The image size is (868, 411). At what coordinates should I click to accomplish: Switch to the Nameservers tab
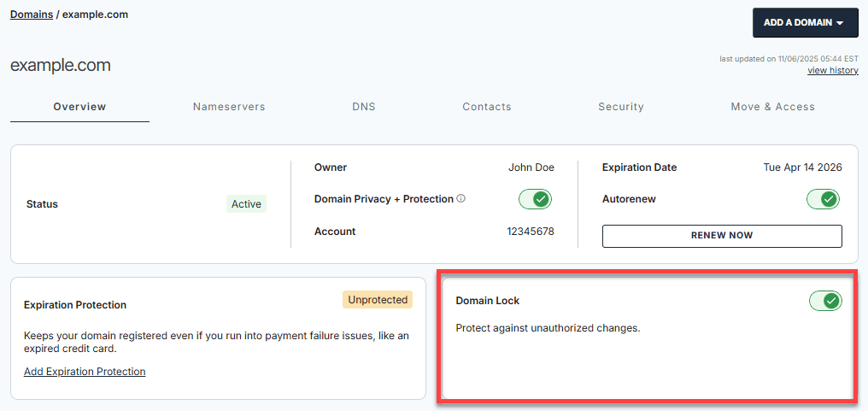point(229,107)
